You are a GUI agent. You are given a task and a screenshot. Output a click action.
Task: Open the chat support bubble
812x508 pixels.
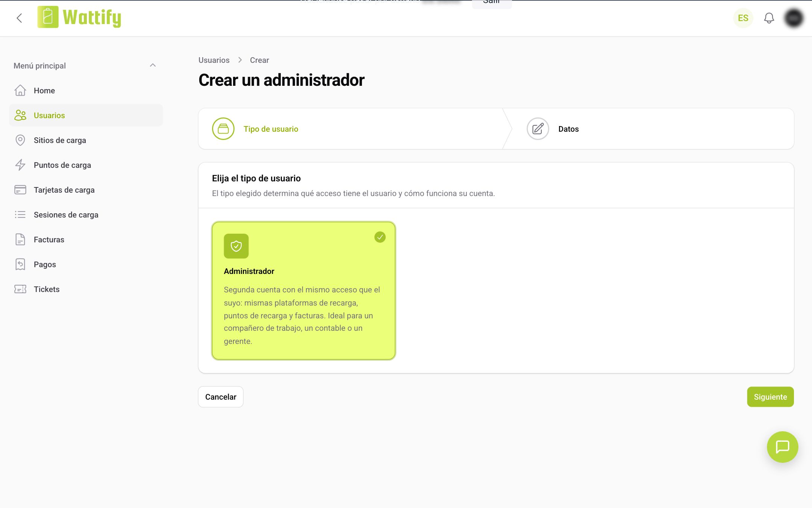(x=782, y=447)
